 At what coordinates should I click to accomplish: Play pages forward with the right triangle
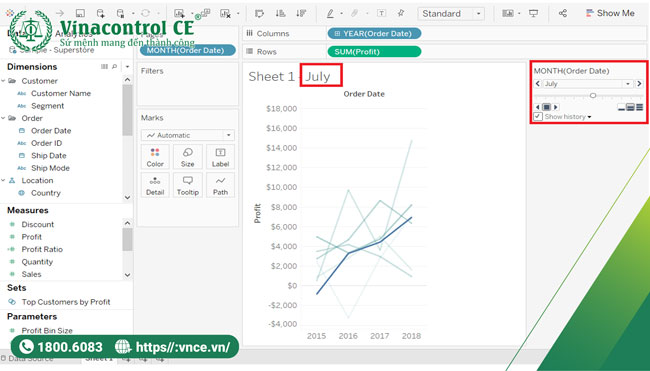coord(556,107)
